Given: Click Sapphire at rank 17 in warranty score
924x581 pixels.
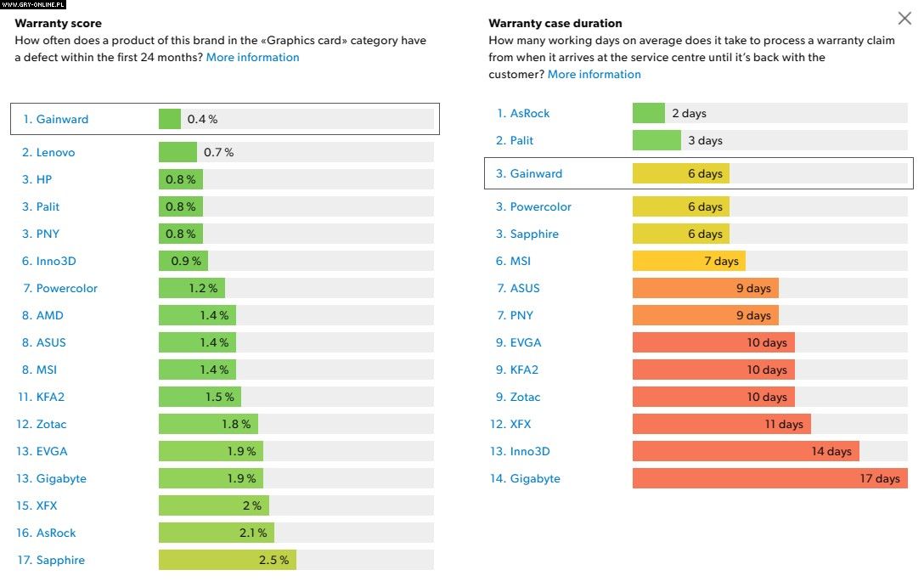Looking at the screenshot, I should point(60,561).
